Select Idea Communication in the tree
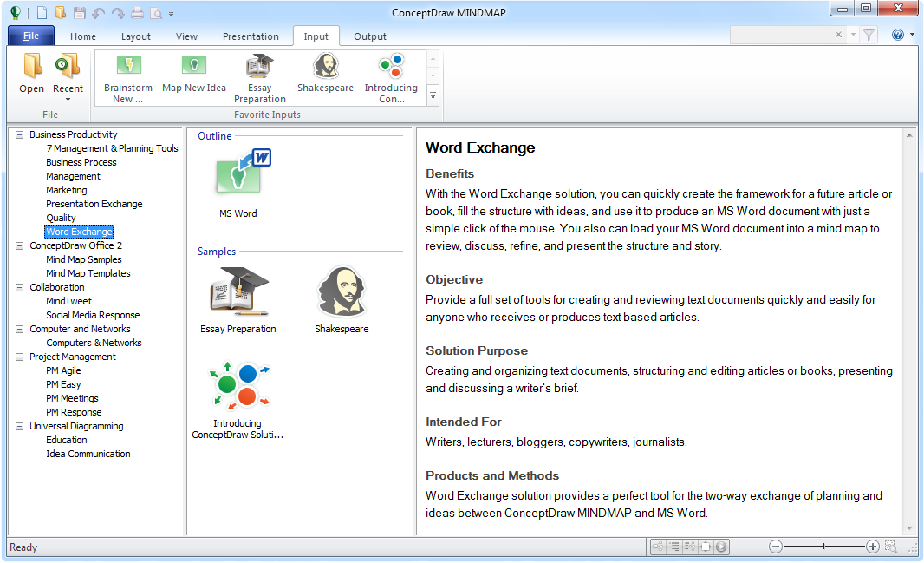The height and width of the screenshot is (563, 924). [88, 454]
